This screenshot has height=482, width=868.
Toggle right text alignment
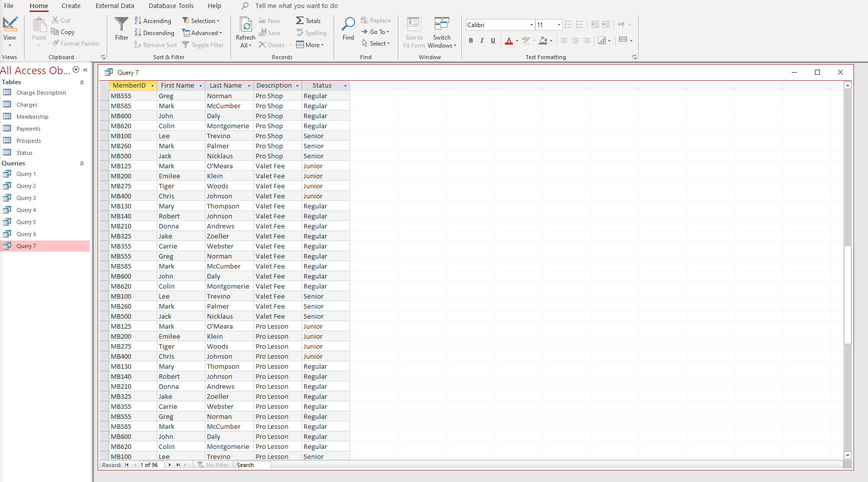[587, 41]
